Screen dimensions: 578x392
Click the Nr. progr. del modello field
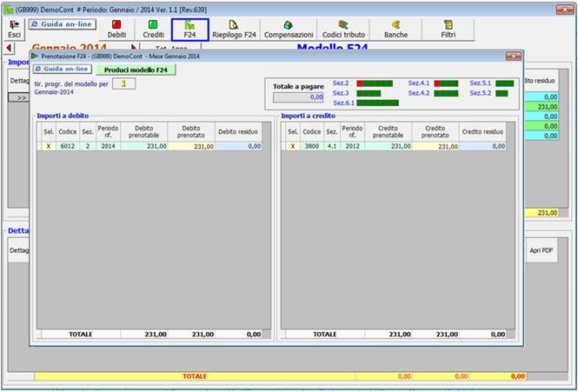click(123, 83)
